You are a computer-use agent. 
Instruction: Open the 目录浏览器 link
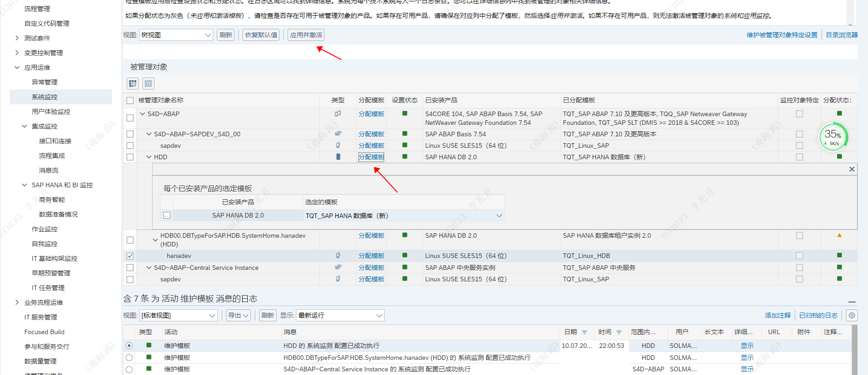pyautogui.click(x=841, y=35)
